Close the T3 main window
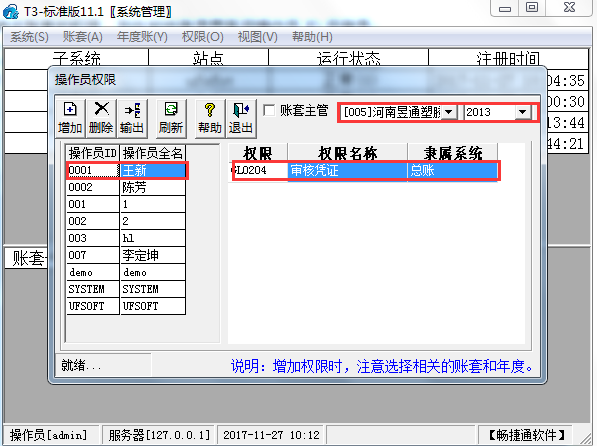597x446 pixels. coord(569,8)
